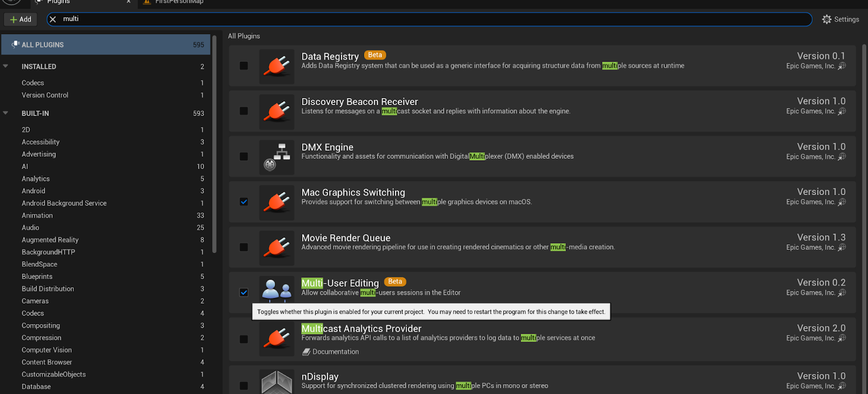Select the Accessibility category
Screen dimensions: 868x394
(x=106, y=142)
